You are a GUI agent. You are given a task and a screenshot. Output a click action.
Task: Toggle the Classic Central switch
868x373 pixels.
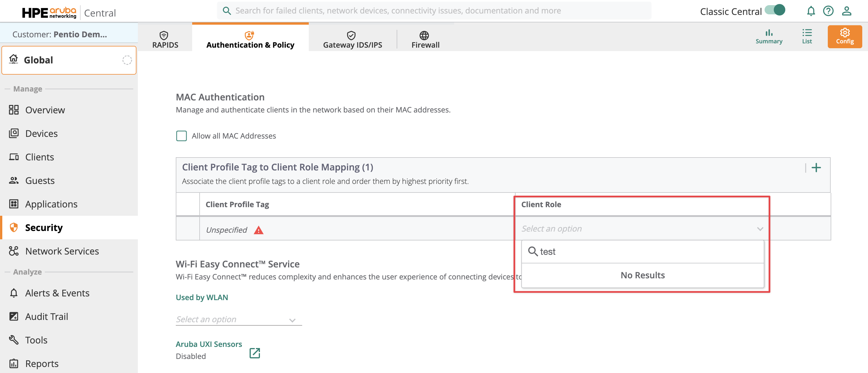click(775, 10)
